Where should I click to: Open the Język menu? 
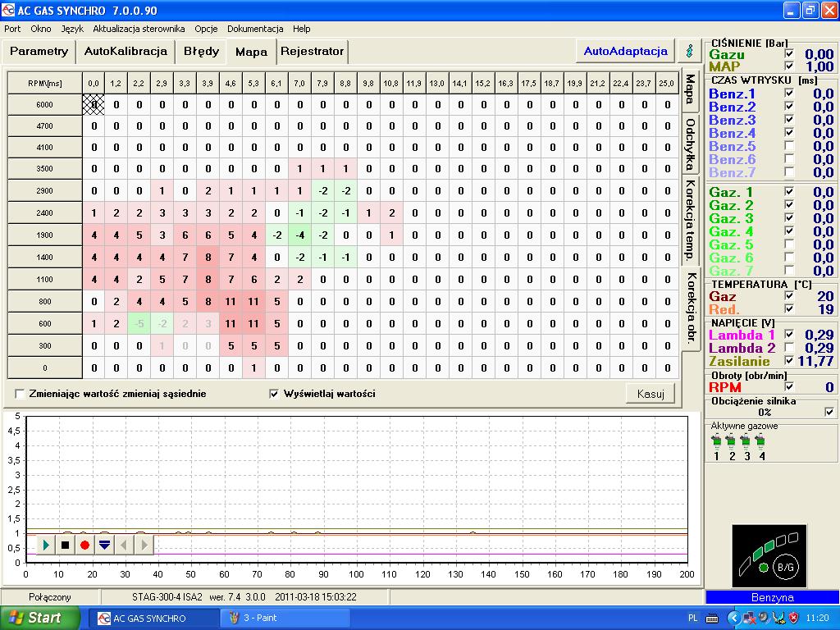click(x=72, y=29)
